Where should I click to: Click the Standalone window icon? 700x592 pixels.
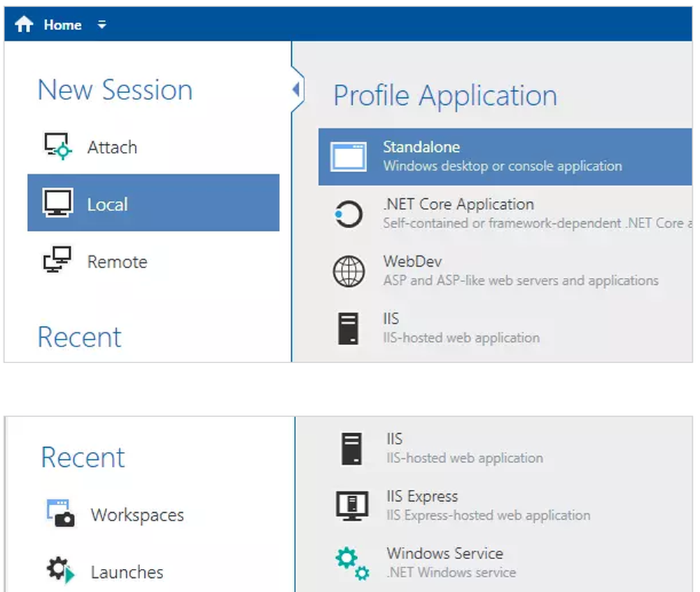349,157
